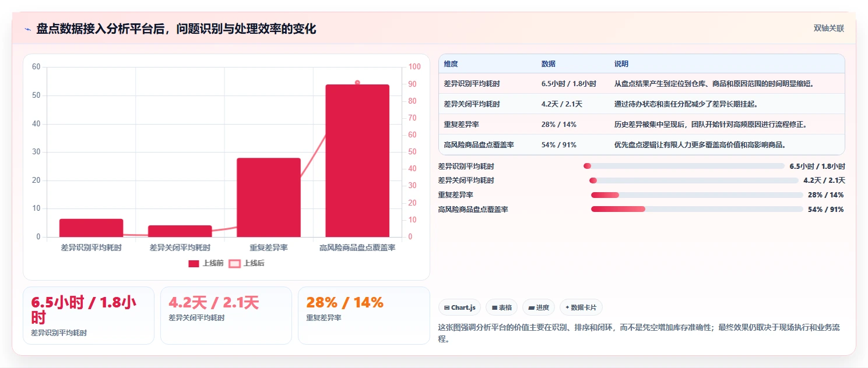Click the panel title 盘点数据接入分析平台后
This screenshot has width=868, height=368.
click(x=176, y=29)
